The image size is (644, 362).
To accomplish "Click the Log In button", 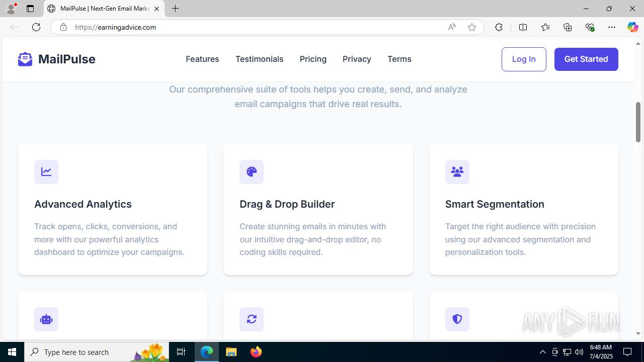I will (524, 59).
